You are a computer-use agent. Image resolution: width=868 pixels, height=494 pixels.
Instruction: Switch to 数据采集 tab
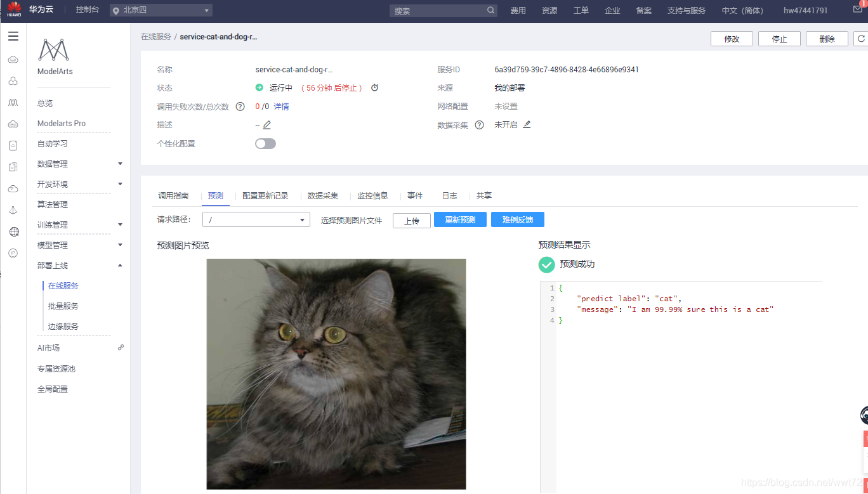(323, 196)
